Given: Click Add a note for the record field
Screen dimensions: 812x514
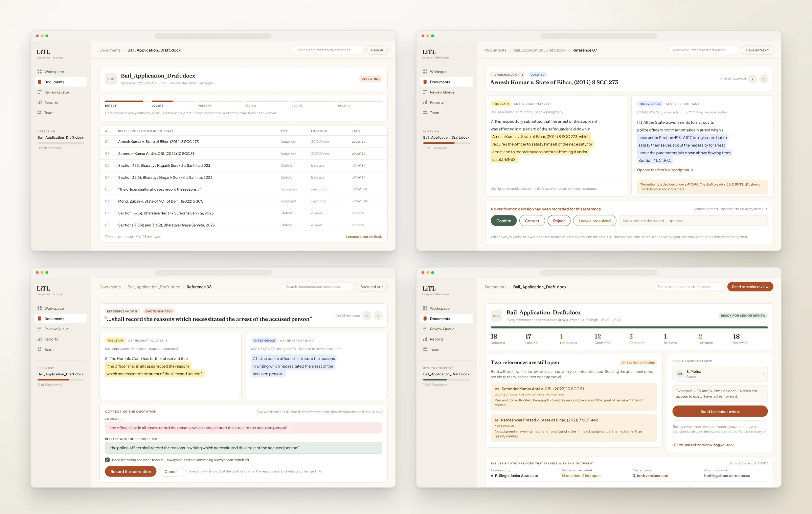Looking at the screenshot, I should tap(693, 221).
